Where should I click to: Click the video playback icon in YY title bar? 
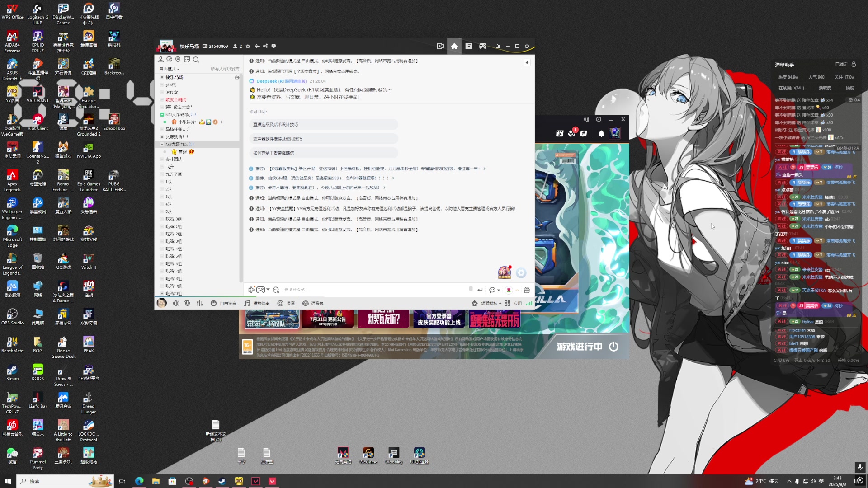(x=440, y=46)
